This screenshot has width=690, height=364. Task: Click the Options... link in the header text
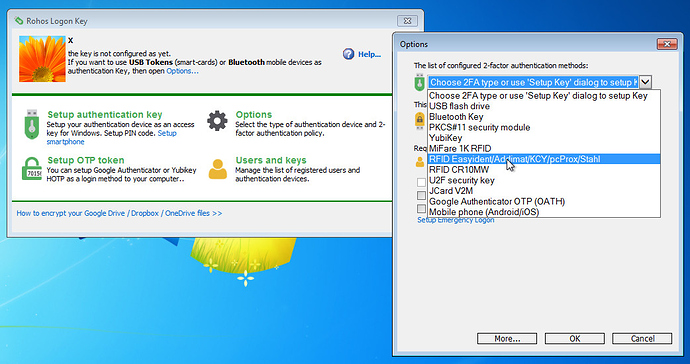tap(182, 71)
